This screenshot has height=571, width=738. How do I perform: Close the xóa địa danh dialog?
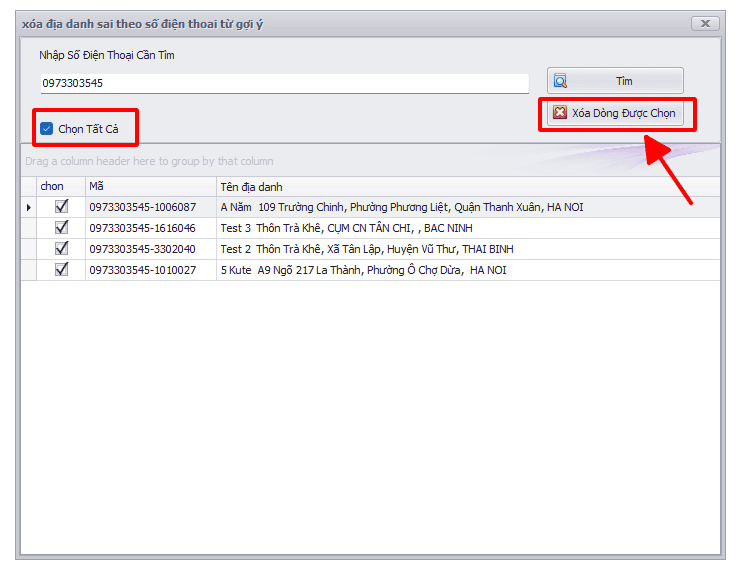705,24
